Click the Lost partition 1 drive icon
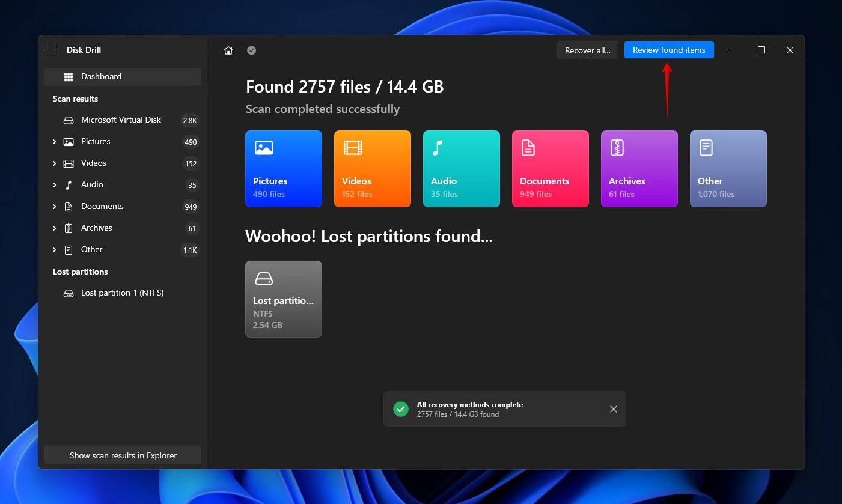 69,293
